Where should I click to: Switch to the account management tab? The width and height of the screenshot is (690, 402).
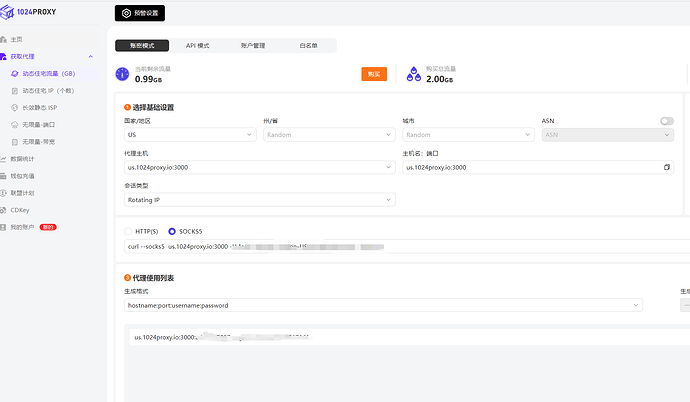pos(253,45)
